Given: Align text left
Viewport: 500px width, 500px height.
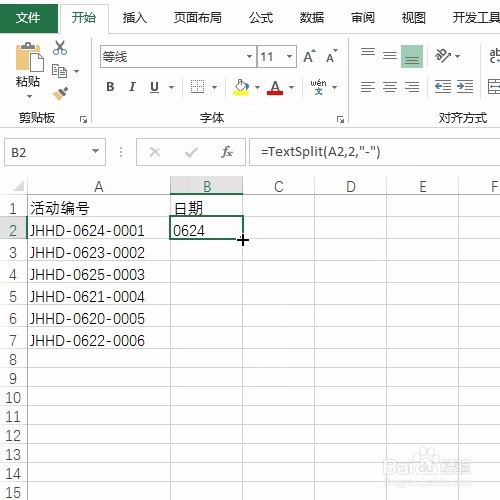Looking at the screenshot, I should click(x=368, y=87).
